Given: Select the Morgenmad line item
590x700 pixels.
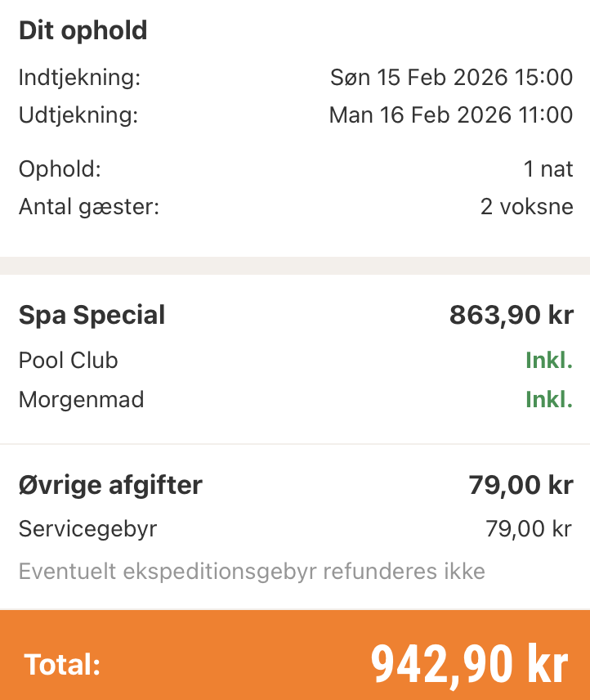Looking at the screenshot, I should click(x=81, y=400).
